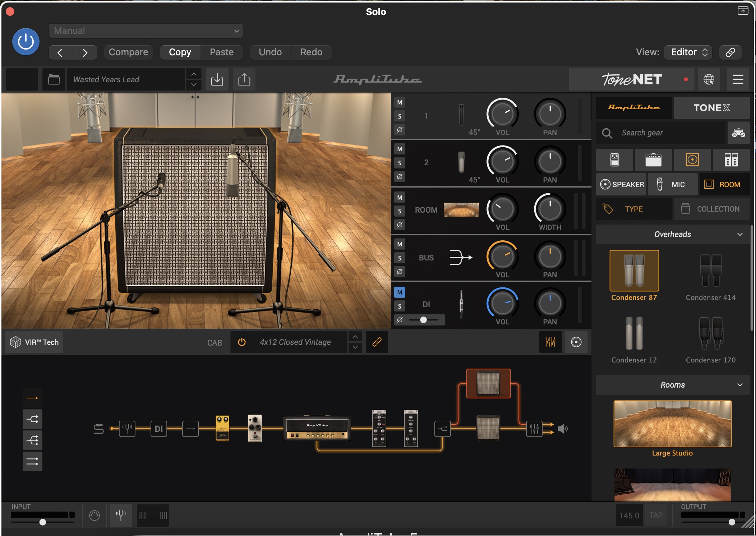Select the Large Studio room
Image resolution: width=756 pixels, height=536 pixels.
pyautogui.click(x=672, y=429)
